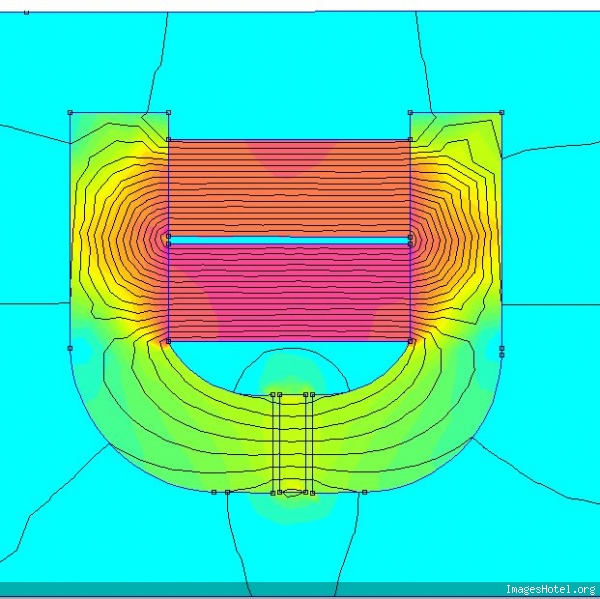This screenshot has height=599, width=600.
Task: Click inside the lower pink rectangular block
Action: coord(289,292)
